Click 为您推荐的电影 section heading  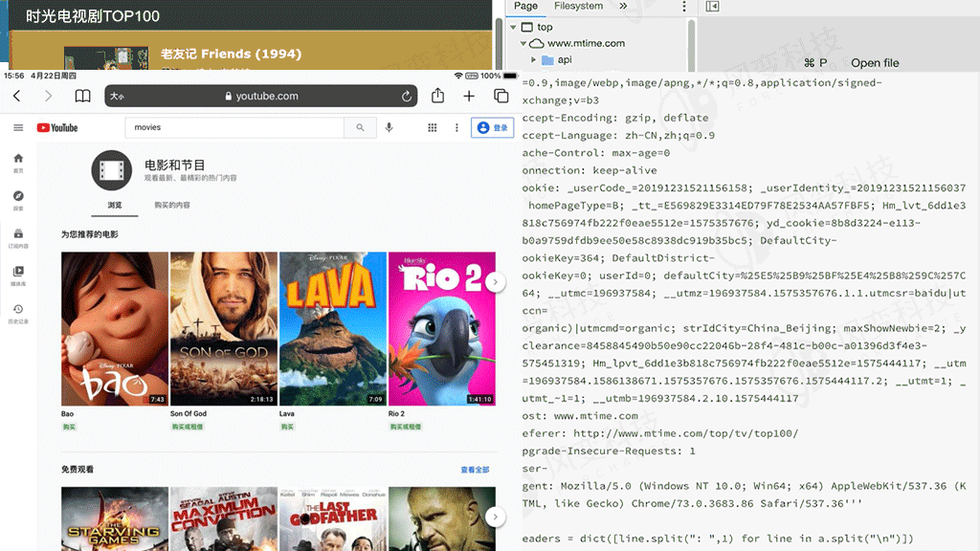(89, 234)
